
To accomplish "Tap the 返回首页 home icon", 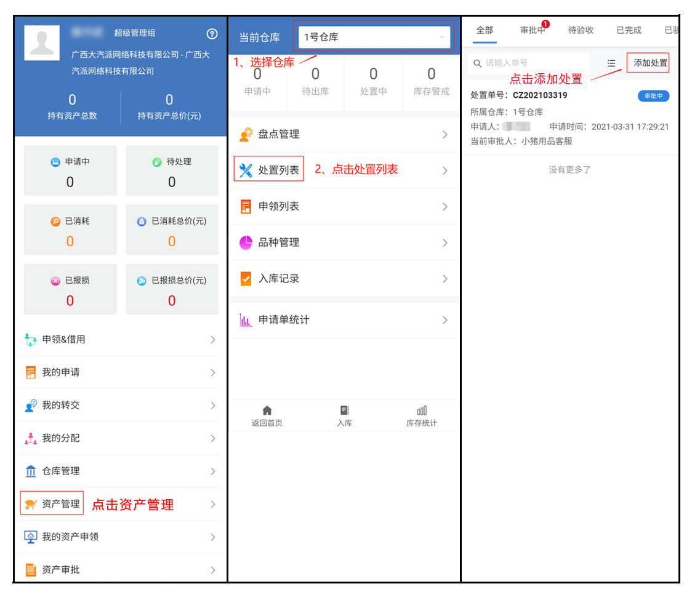I will click(x=267, y=410).
